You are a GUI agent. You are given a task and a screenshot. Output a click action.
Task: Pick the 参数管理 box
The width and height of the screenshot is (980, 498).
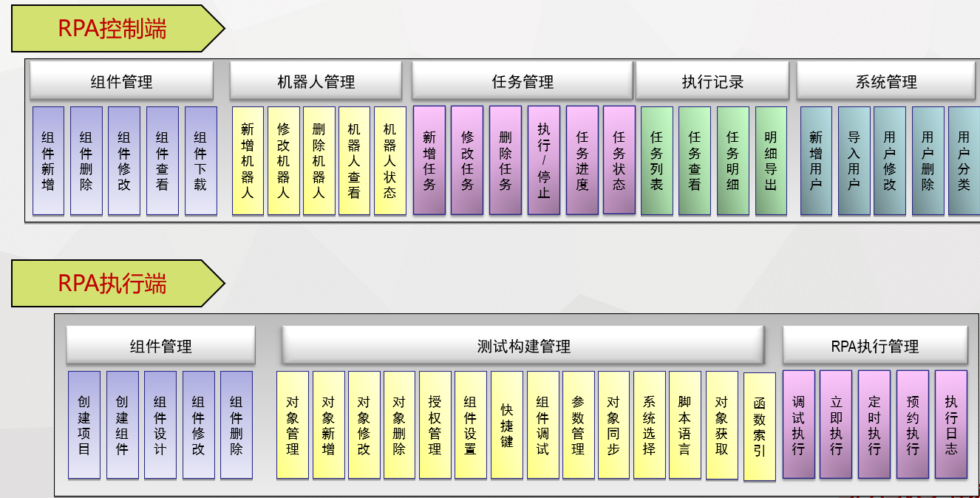pyautogui.click(x=579, y=425)
